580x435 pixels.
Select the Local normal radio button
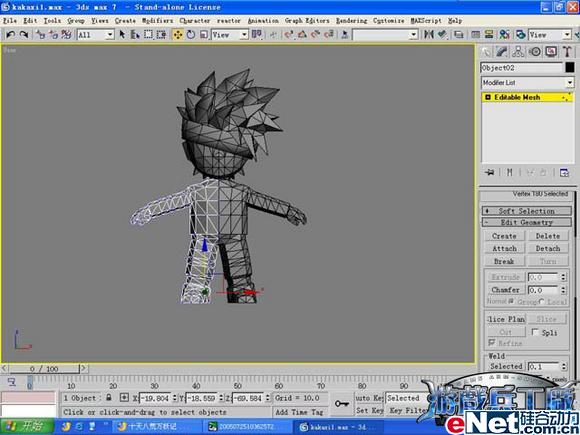pos(542,301)
